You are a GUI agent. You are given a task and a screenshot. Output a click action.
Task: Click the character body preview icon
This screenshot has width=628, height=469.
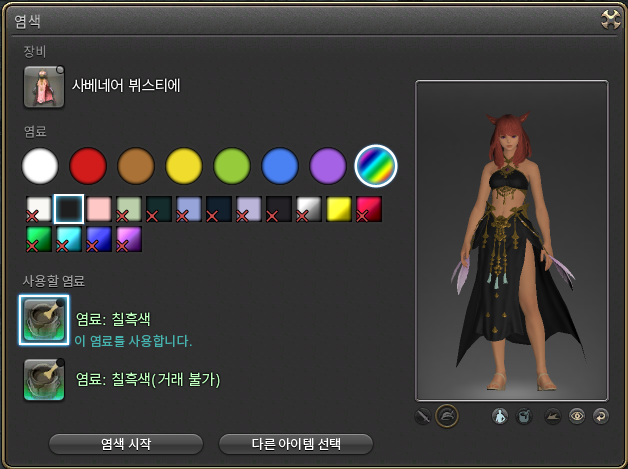(499, 416)
